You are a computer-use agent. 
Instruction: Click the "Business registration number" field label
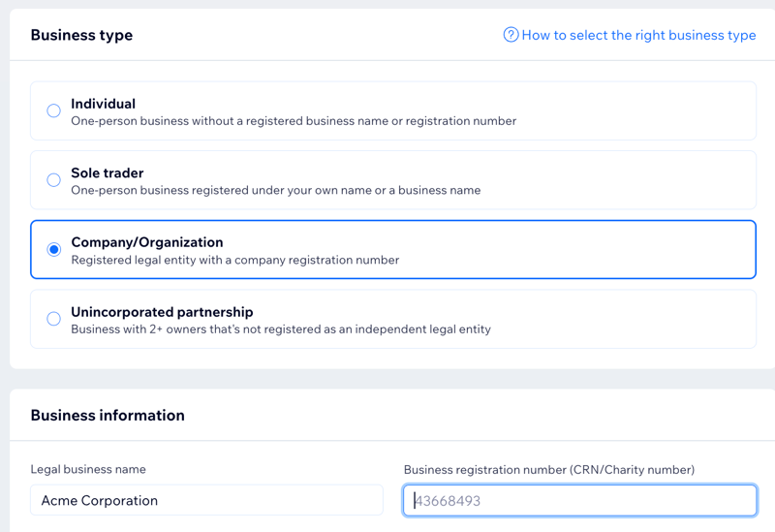click(548, 469)
